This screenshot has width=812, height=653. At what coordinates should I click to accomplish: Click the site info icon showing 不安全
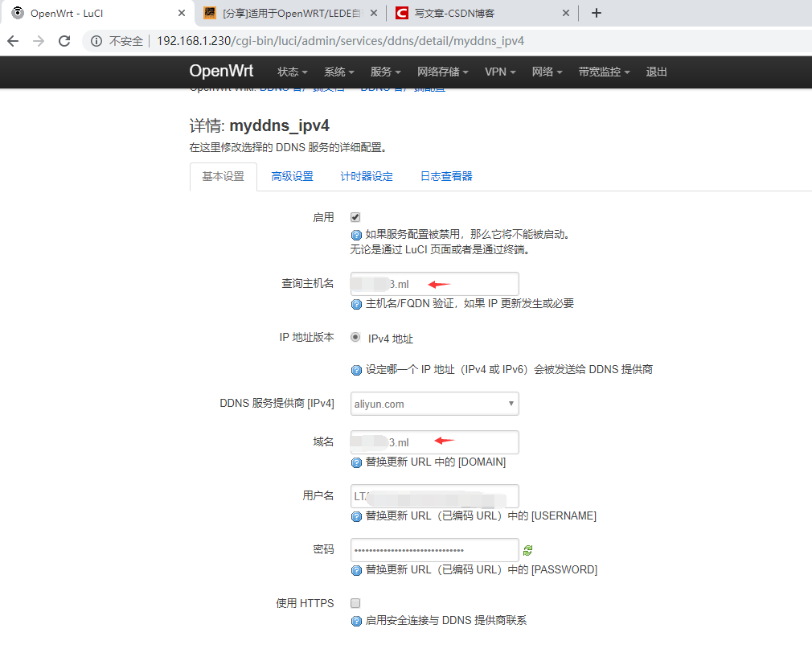(x=96, y=40)
